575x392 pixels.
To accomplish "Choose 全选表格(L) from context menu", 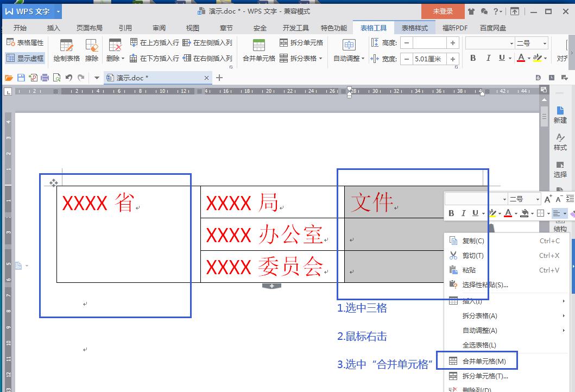I will [x=506, y=345].
